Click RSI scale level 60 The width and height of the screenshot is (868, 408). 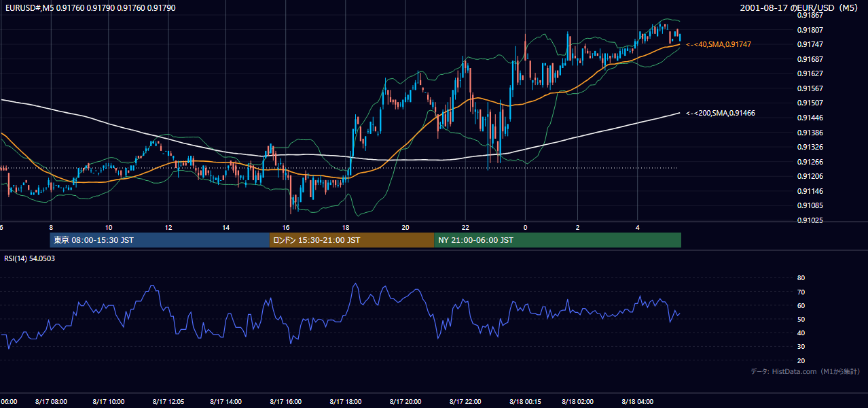[801, 305]
